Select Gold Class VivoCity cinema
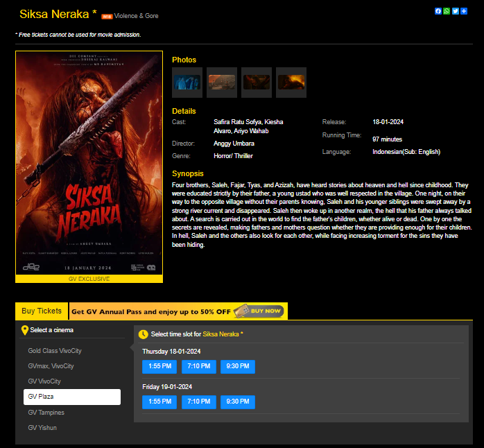Image resolution: width=484 pixels, height=448 pixels. point(57,351)
